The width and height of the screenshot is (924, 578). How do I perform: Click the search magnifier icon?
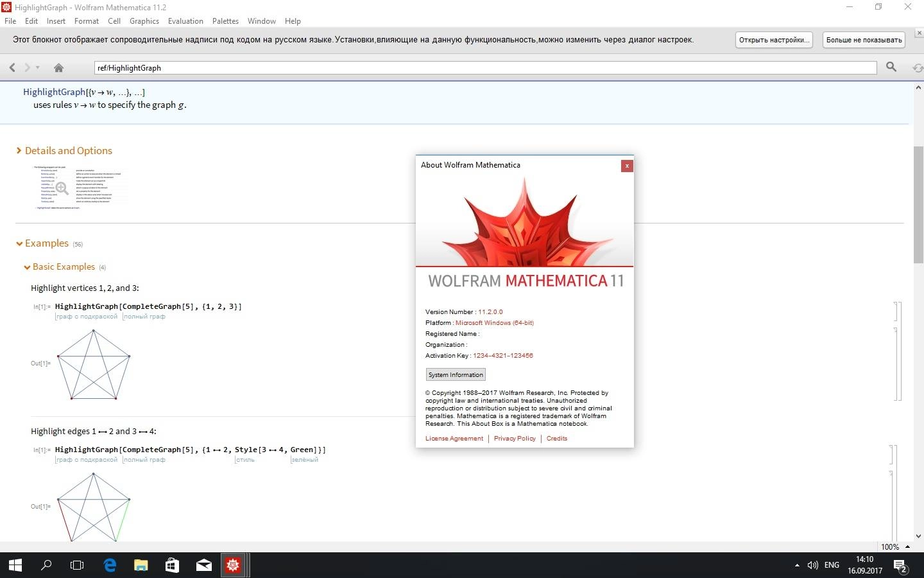pyautogui.click(x=891, y=67)
